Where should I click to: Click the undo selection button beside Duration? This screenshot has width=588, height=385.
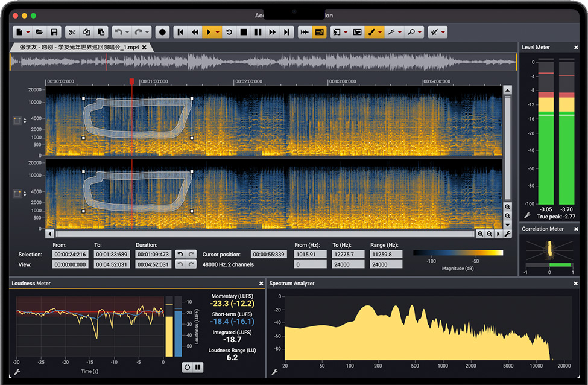180,255
